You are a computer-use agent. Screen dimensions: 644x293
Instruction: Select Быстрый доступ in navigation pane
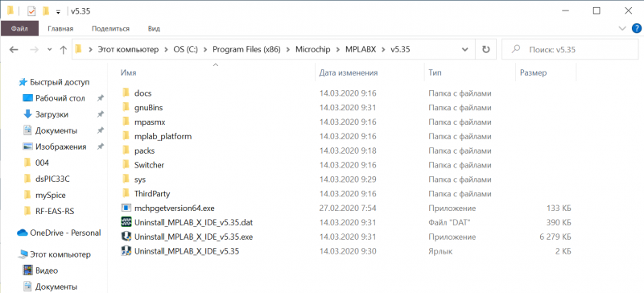pos(59,82)
